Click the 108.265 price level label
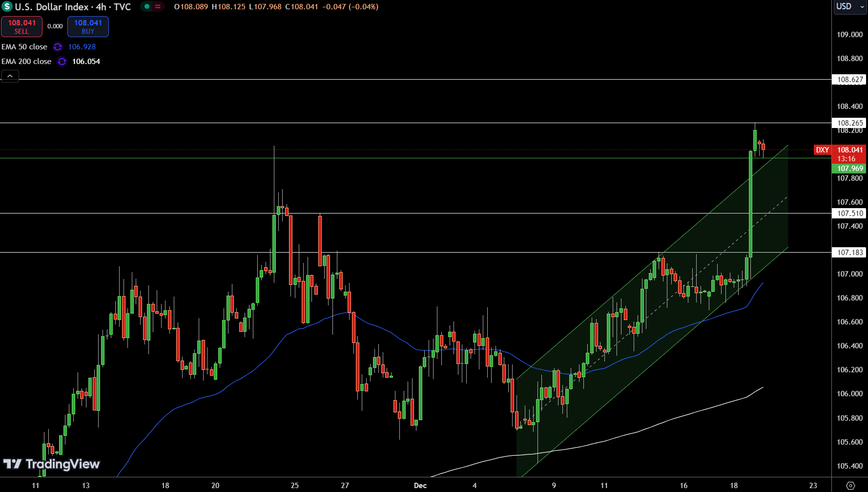This screenshot has width=868, height=492. point(849,123)
